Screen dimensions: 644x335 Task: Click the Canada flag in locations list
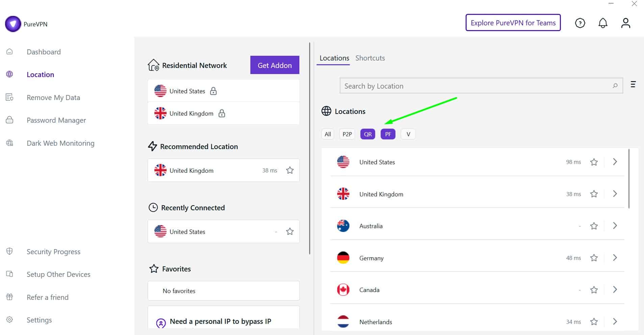click(343, 290)
